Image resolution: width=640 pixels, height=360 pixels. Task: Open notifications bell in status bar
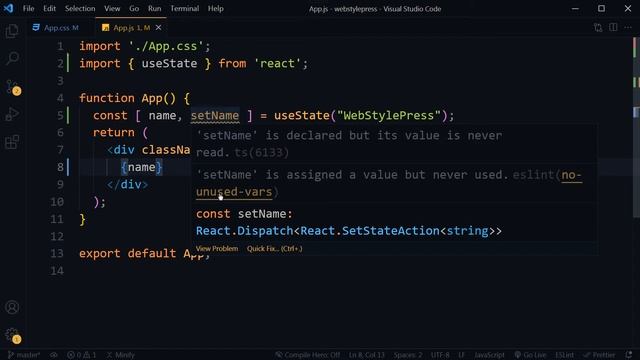pyautogui.click(x=629, y=355)
